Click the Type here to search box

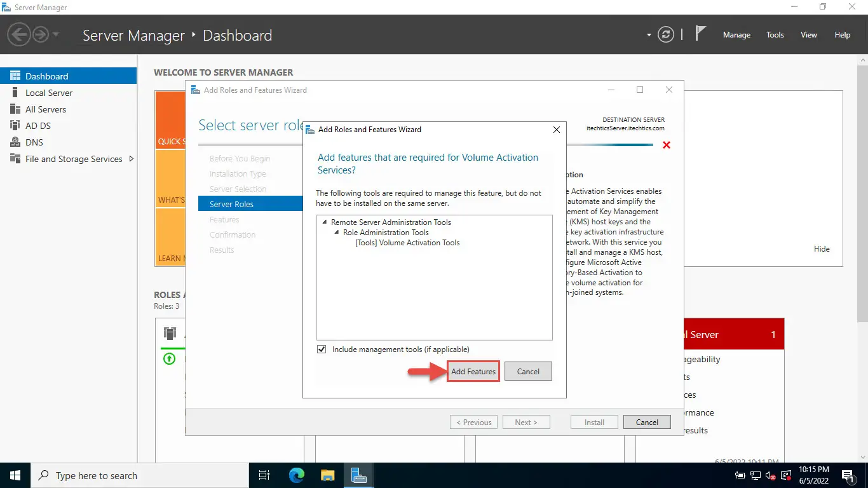140,475
